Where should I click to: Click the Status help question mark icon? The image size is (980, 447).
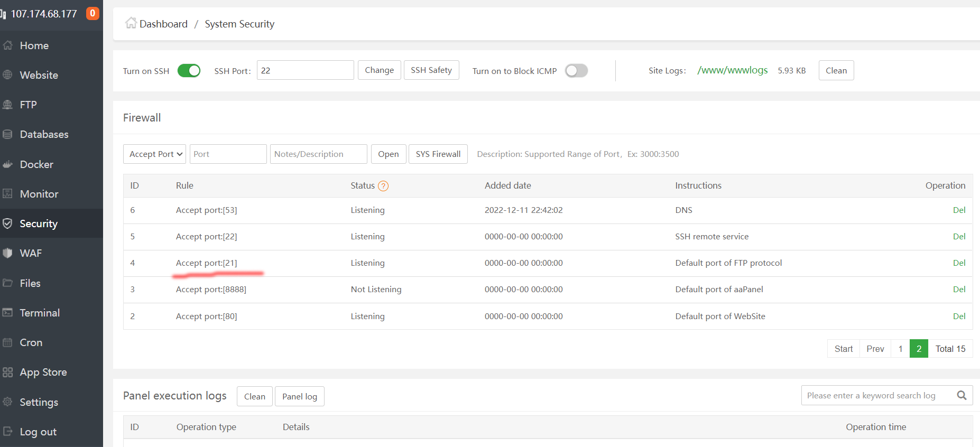383,186
